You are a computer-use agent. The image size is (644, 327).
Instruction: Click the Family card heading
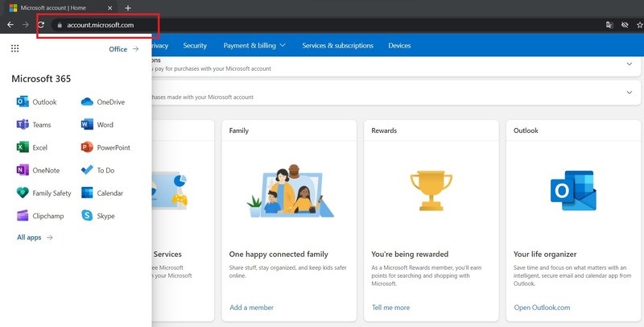(238, 130)
